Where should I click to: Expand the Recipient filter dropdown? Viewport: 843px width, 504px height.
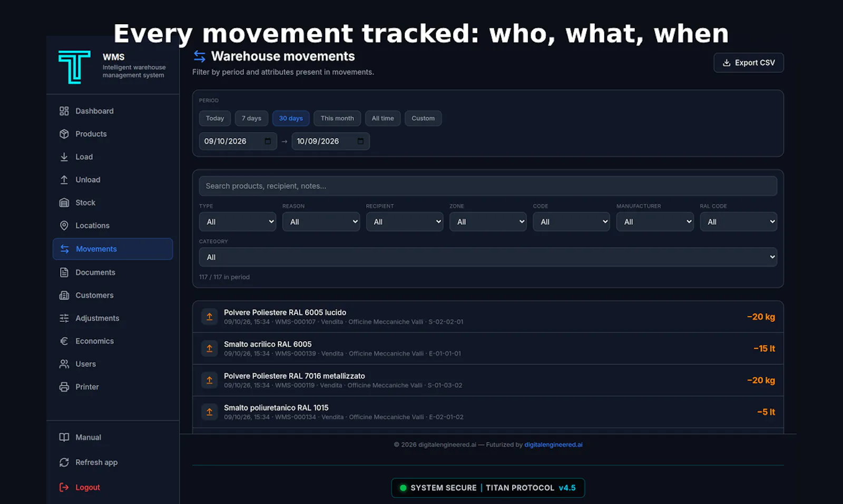405,222
